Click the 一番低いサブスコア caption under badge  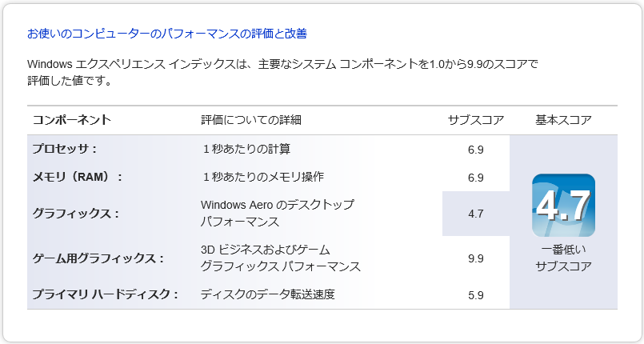pyautogui.click(x=563, y=258)
